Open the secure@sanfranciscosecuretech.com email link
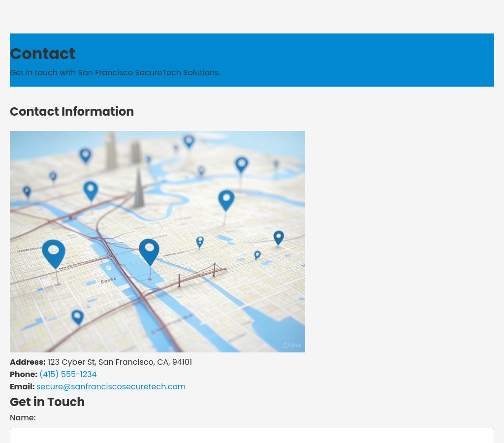This screenshot has width=504, height=443. (x=111, y=386)
